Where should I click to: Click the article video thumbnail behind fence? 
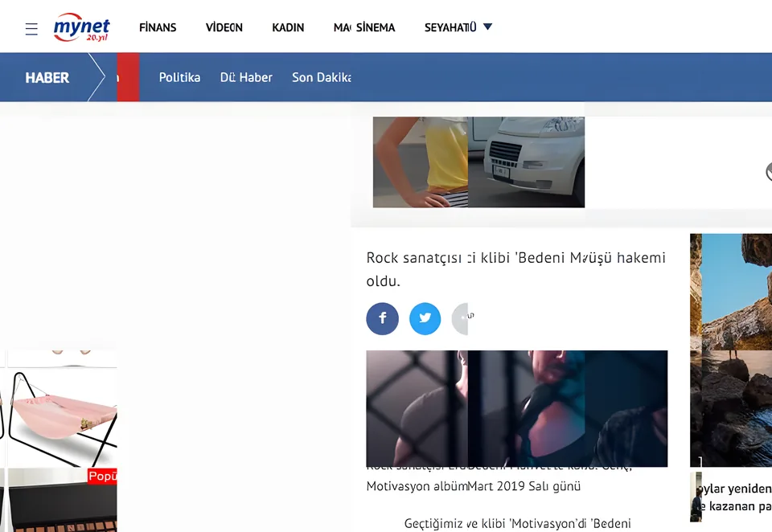[516, 408]
